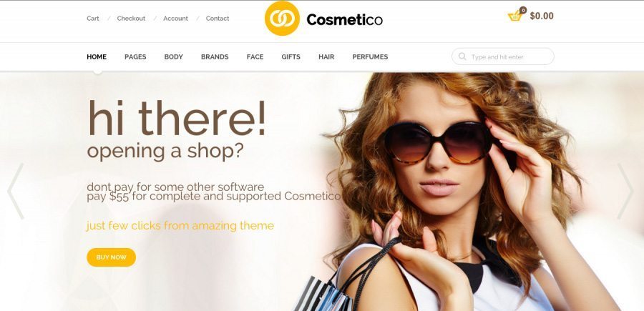
Task: Open the GIFTS category
Action: (291, 57)
